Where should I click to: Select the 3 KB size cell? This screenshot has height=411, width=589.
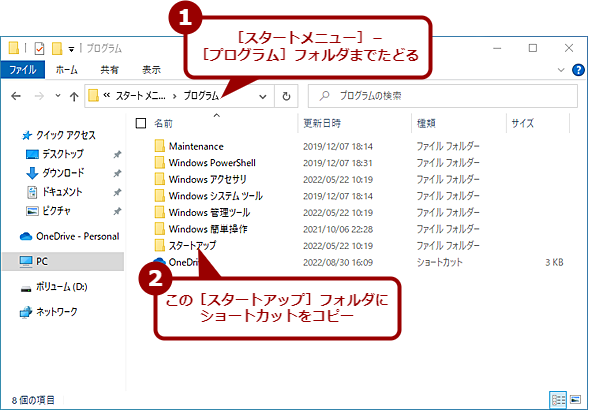coord(554,262)
